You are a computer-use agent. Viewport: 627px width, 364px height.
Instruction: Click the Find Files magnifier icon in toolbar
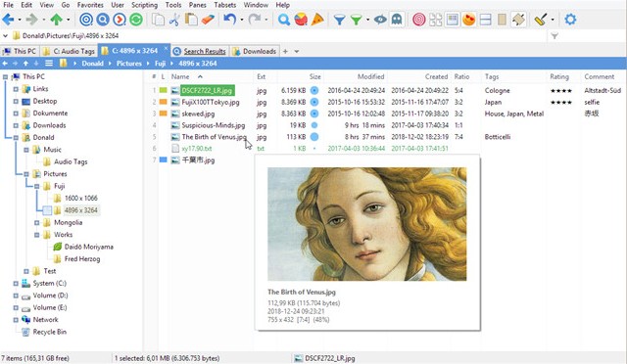coord(283,20)
